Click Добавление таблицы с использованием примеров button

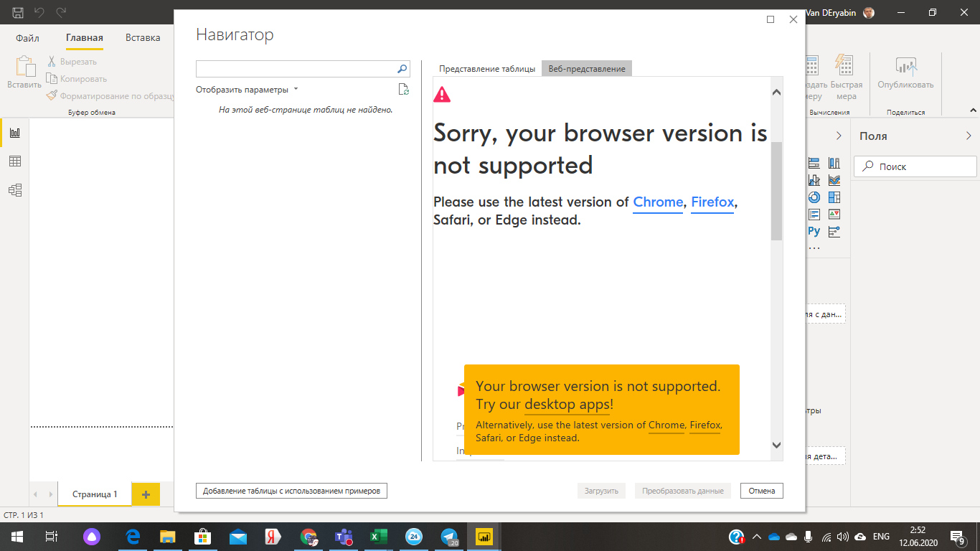pos(291,491)
